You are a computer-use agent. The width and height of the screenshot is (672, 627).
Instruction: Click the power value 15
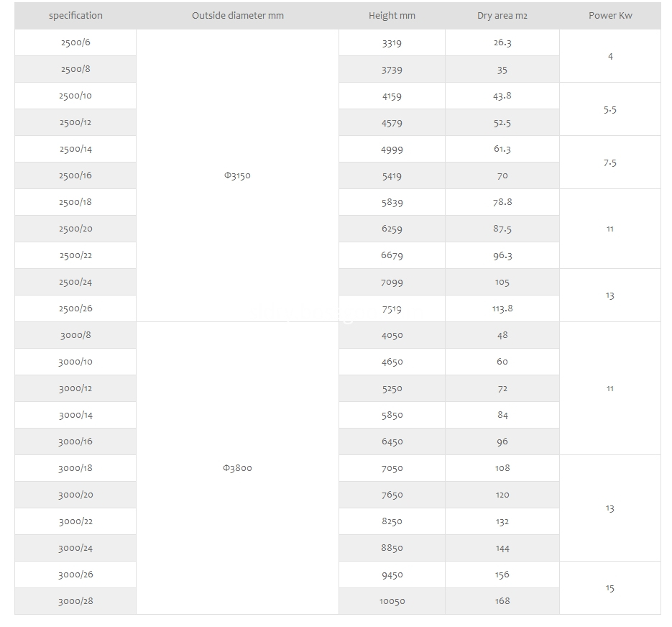pyautogui.click(x=610, y=588)
